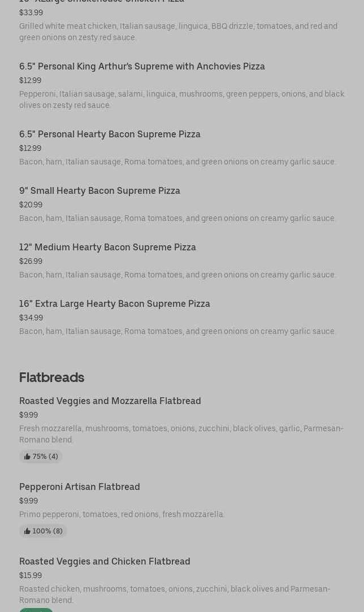This screenshot has width=364, height=612.
Task: Select the Pepperoni Artisan Flatbread item
Action: [80, 487]
